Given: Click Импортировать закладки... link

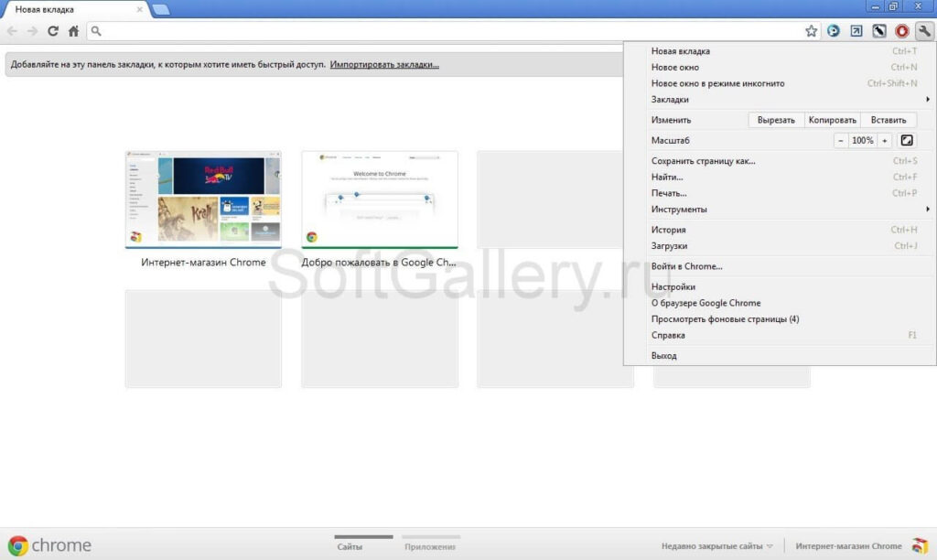Looking at the screenshot, I should pyautogui.click(x=384, y=65).
